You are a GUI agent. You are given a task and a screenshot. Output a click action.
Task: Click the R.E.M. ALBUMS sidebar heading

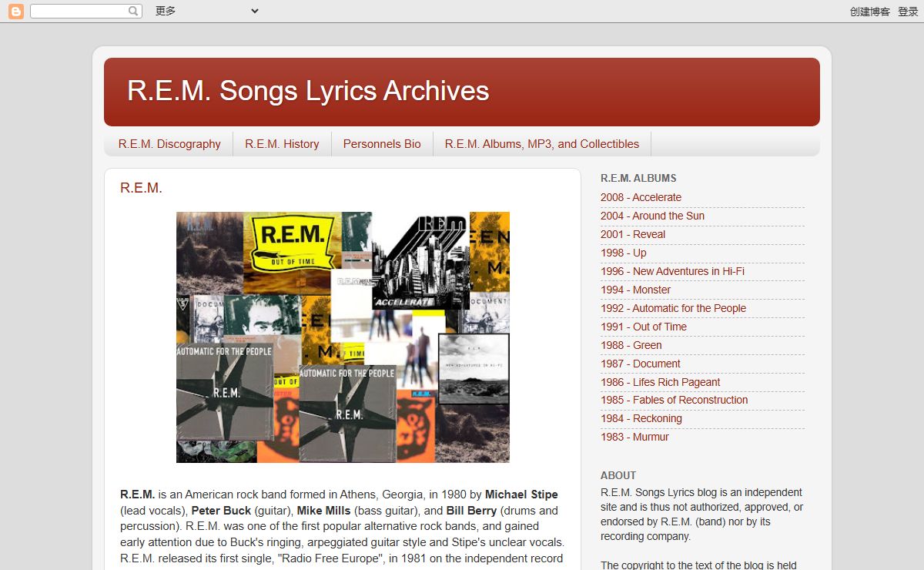click(x=638, y=178)
